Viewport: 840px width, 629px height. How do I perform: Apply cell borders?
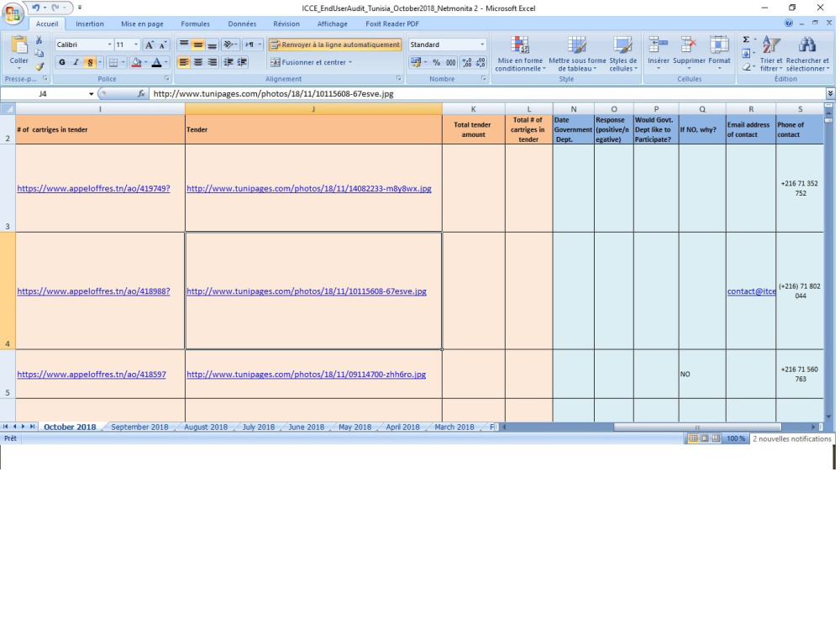click(113, 63)
